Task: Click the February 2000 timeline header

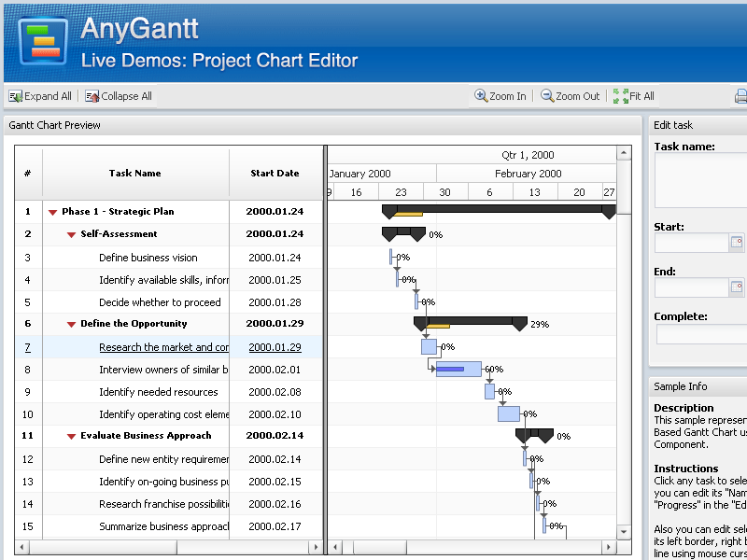Action: pyautogui.click(x=528, y=174)
